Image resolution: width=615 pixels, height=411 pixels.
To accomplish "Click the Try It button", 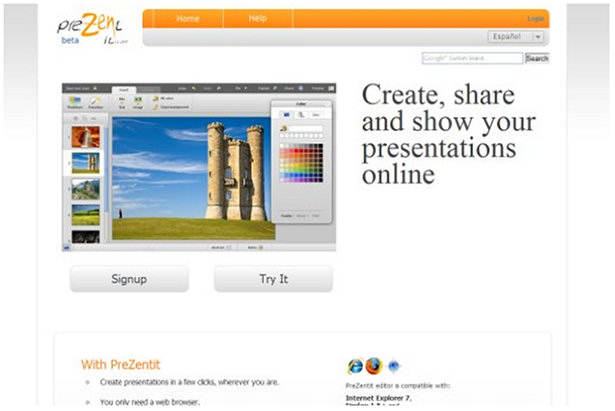I will coord(273,279).
